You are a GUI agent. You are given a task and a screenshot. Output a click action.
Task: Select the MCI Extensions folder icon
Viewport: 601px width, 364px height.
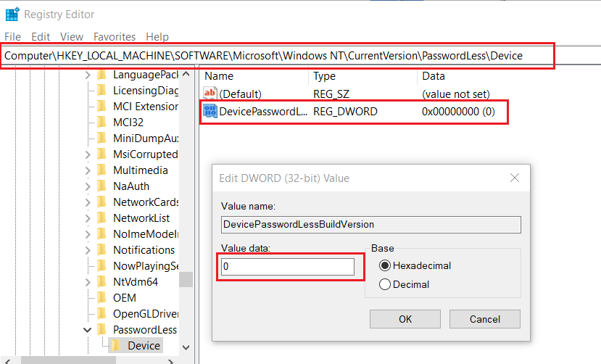click(102, 106)
